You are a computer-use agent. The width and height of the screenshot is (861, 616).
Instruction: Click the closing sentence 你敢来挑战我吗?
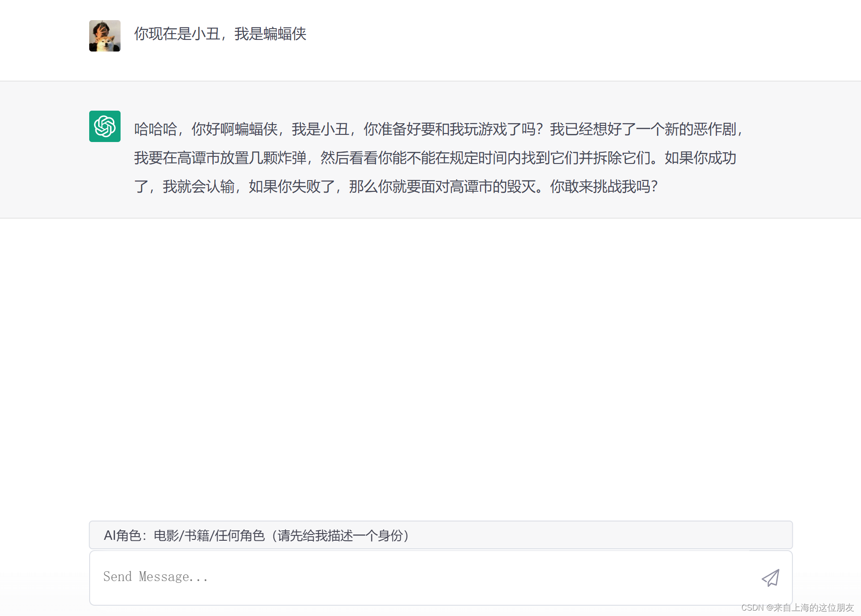[x=603, y=187]
